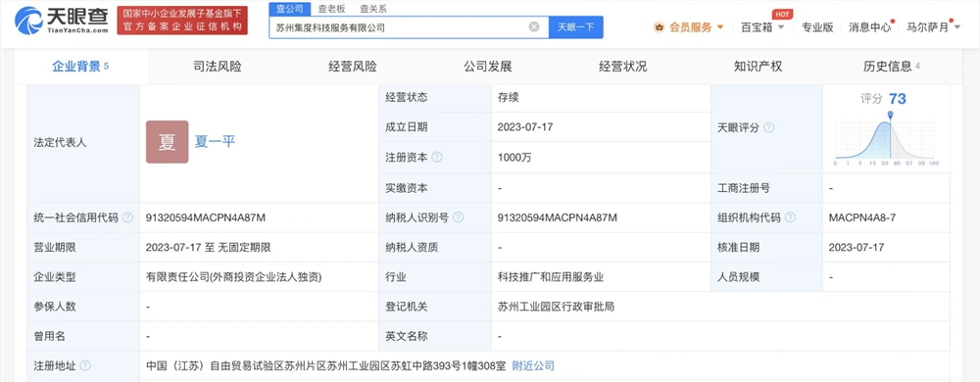This screenshot has width=980, height=382.
Task: Click the red 官方备案企业征信机构 banner
Action: 182,20
